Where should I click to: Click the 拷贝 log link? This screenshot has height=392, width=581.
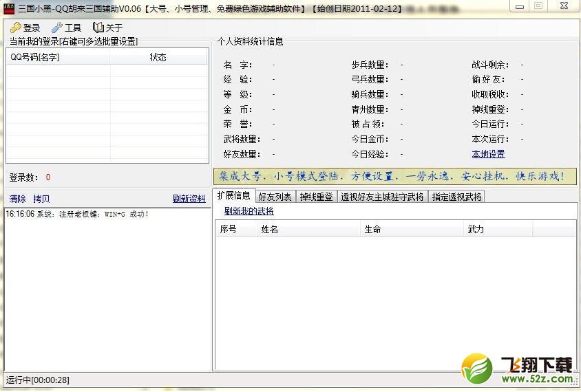(41, 199)
